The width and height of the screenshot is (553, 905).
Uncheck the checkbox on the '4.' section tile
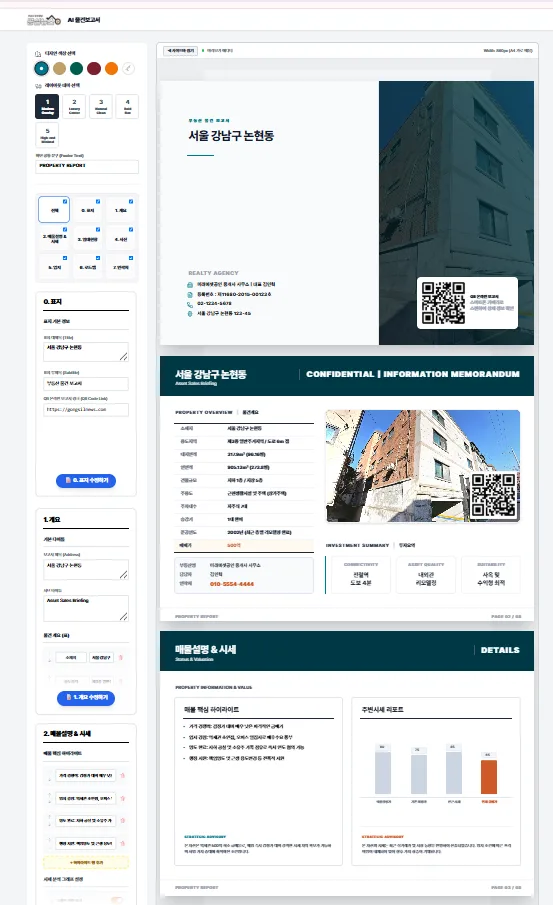[x=131, y=230]
